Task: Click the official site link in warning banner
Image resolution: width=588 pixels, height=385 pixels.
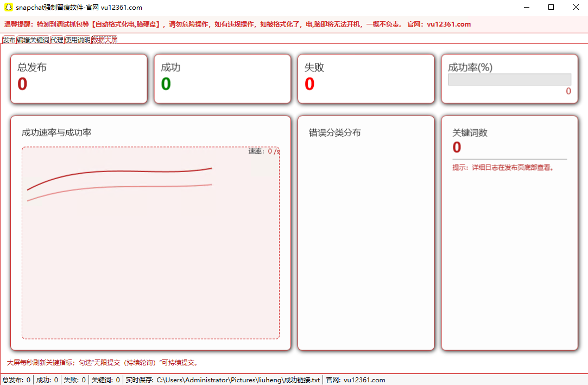Action: click(x=448, y=24)
